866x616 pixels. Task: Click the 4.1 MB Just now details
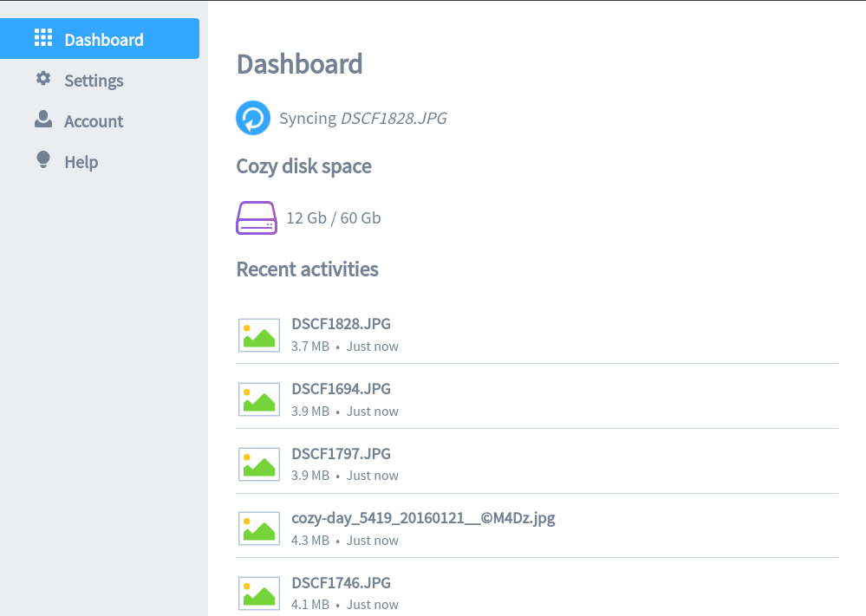coord(345,605)
